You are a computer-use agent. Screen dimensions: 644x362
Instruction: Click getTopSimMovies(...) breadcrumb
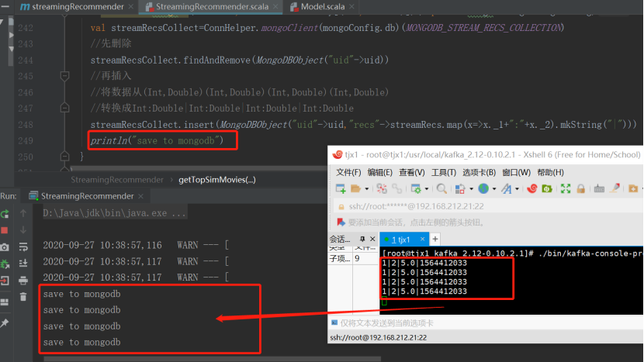216,180
